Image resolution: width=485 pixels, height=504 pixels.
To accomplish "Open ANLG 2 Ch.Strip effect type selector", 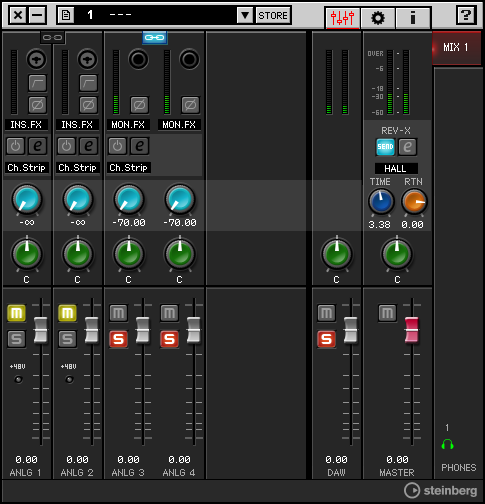I will pos(78,168).
